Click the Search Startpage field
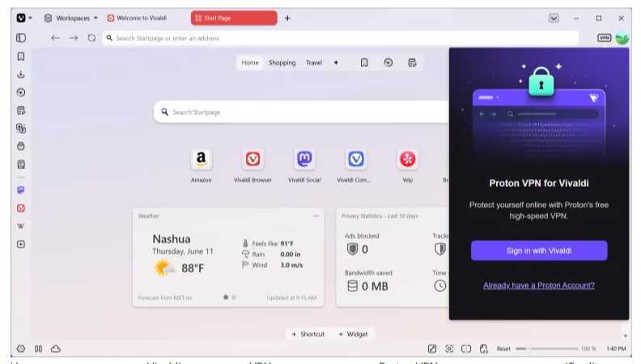The height and width of the screenshot is (364, 641). click(301, 112)
